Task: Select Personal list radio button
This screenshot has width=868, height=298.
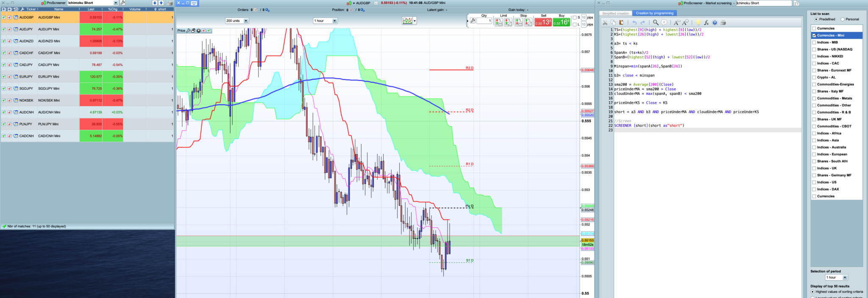Action: (842, 19)
